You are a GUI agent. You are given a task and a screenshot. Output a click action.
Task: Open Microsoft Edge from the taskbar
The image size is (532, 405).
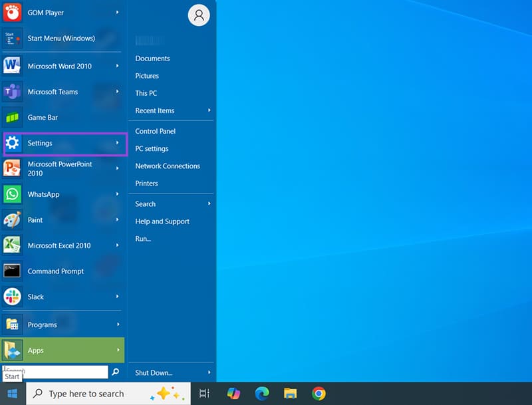(x=262, y=394)
